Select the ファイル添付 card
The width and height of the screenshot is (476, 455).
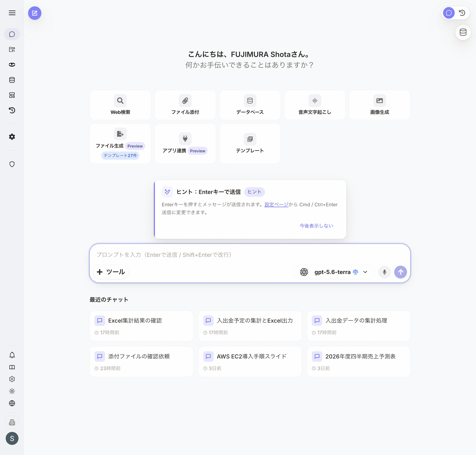[185, 105]
